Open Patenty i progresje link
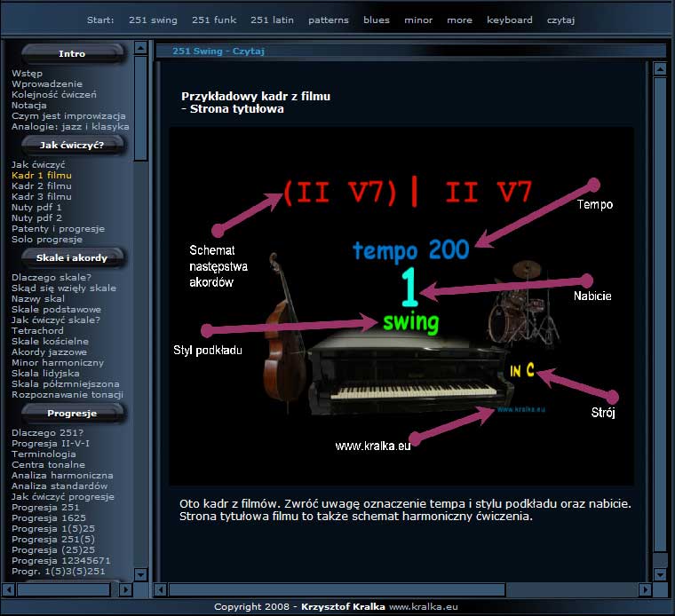The width and height of the screenshot is (675, 616). click(58, 229)
